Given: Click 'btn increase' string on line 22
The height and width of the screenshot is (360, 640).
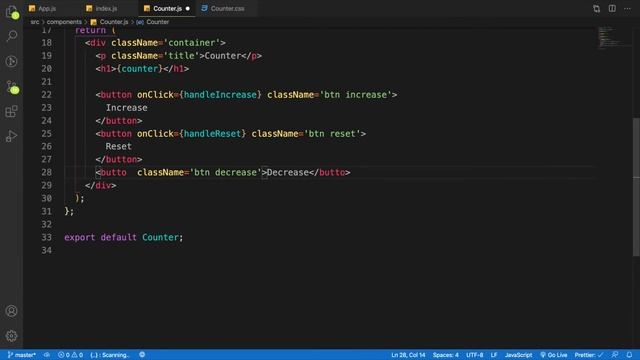Looking at the screenshot, I should point(356,95).
